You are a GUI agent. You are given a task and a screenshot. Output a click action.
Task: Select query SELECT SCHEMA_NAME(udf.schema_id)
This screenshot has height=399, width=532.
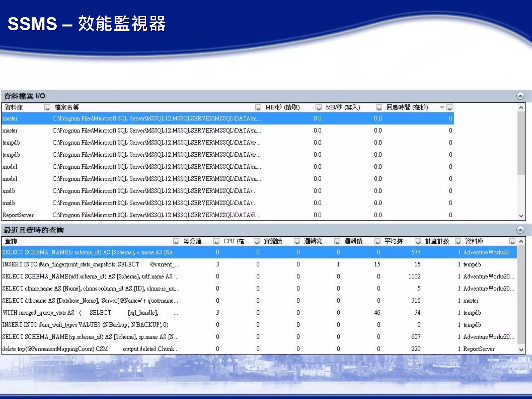(x=259, y=276)
